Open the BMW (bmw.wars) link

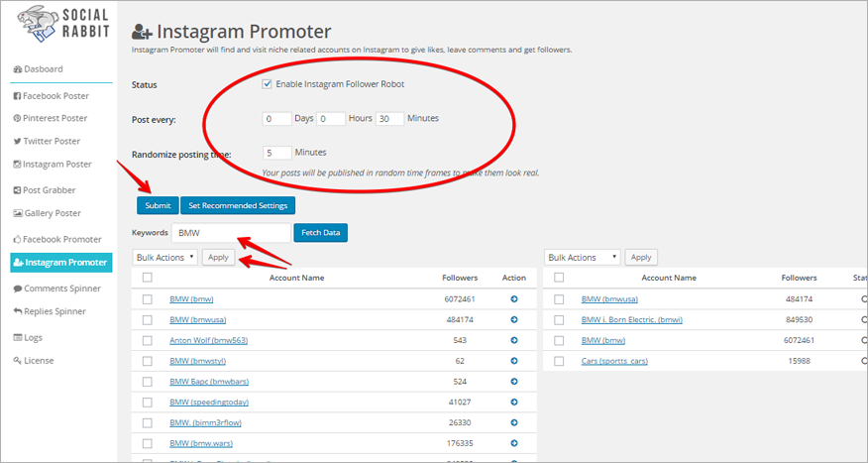[201, 443]
